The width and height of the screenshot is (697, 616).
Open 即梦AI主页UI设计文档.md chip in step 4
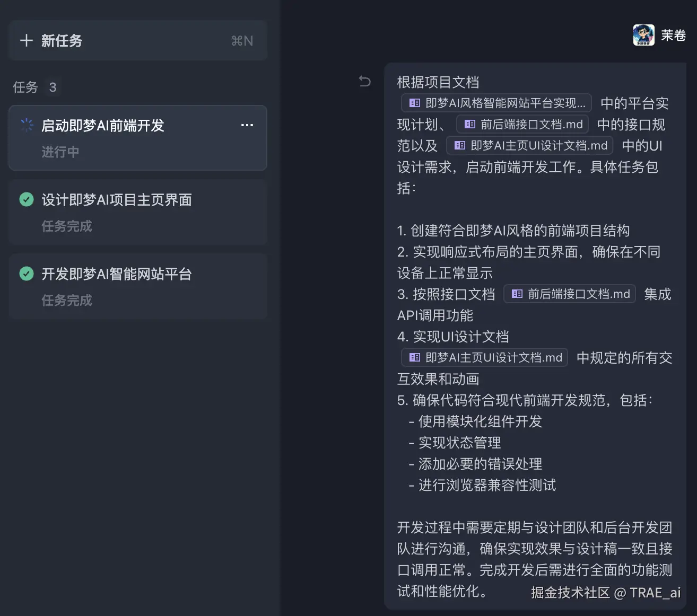(485, 358)
